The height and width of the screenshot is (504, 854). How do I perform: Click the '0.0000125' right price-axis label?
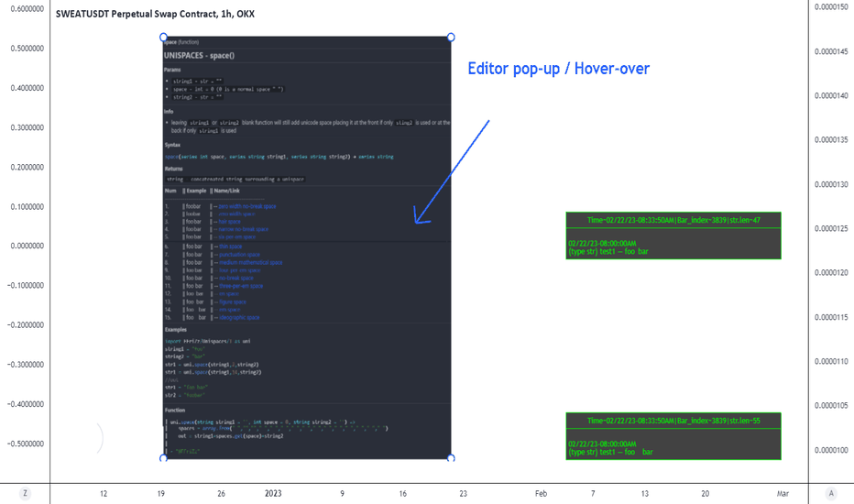pyautogui.click(x=831, y=228)
